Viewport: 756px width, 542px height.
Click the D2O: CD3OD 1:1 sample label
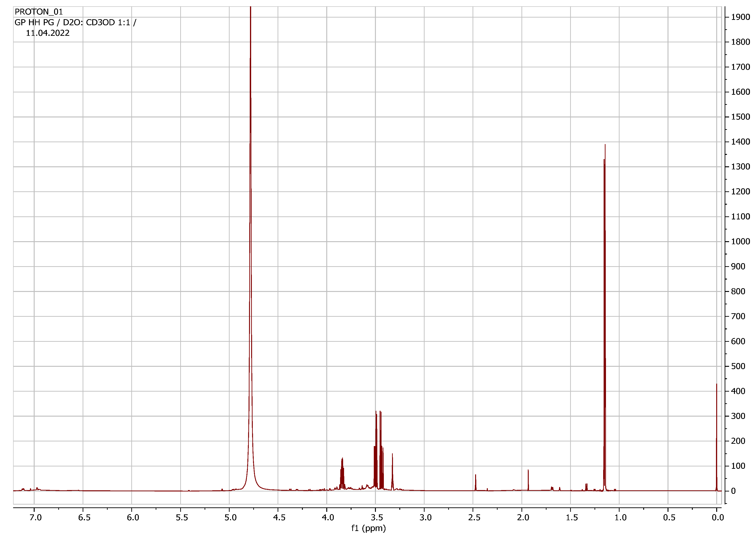click(x=97, y=22)
